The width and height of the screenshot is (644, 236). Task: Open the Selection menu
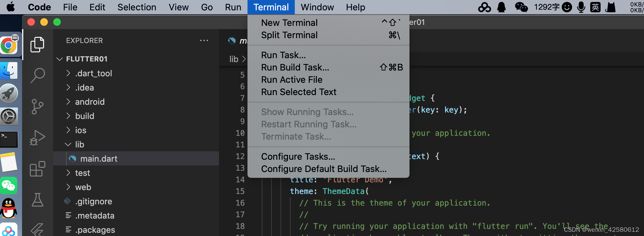point(137,7)
